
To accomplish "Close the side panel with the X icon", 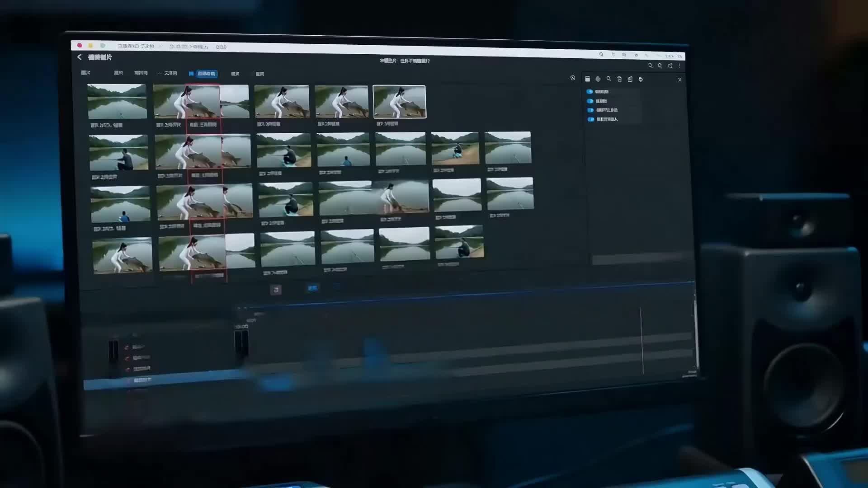I will pyautogui.click(x=679, y=80).
